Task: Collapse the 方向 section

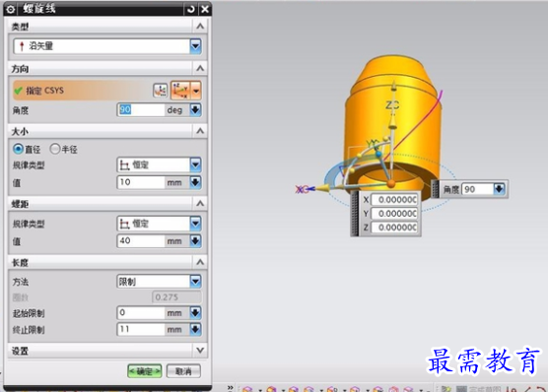Action: [x=200, y=68]
